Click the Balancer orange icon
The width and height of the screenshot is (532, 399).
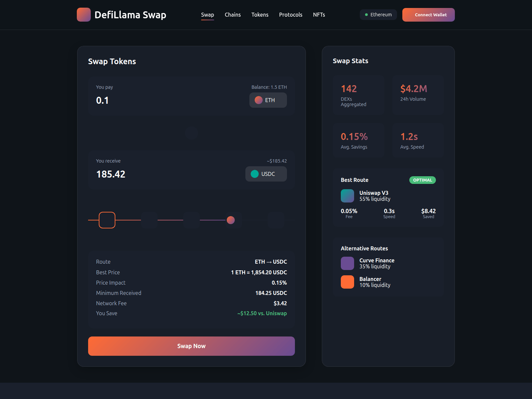pyautogui.click(x=347, y=282)
